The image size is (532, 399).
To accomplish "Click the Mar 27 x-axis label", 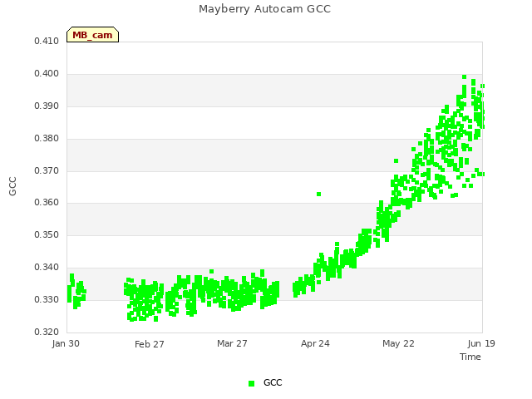I will (x=232, y=343).
